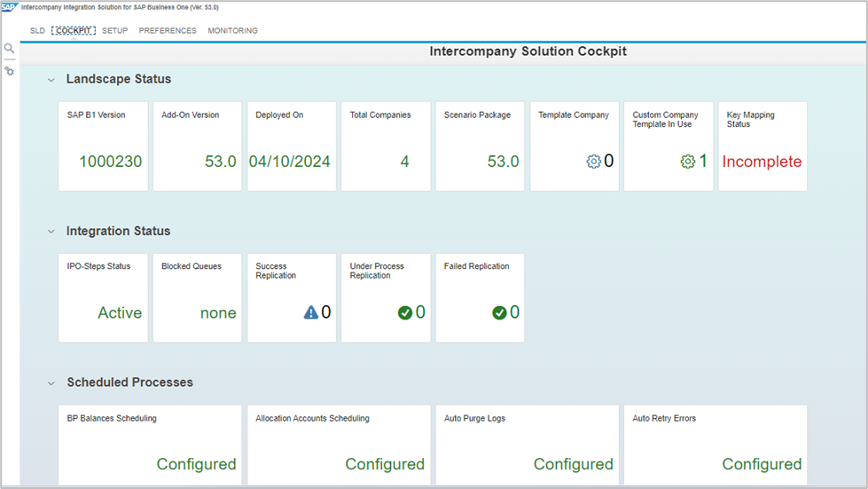The image size is (868, 489).
Task: Go to the MONITORING tab
Action: (x=232, y=31)
